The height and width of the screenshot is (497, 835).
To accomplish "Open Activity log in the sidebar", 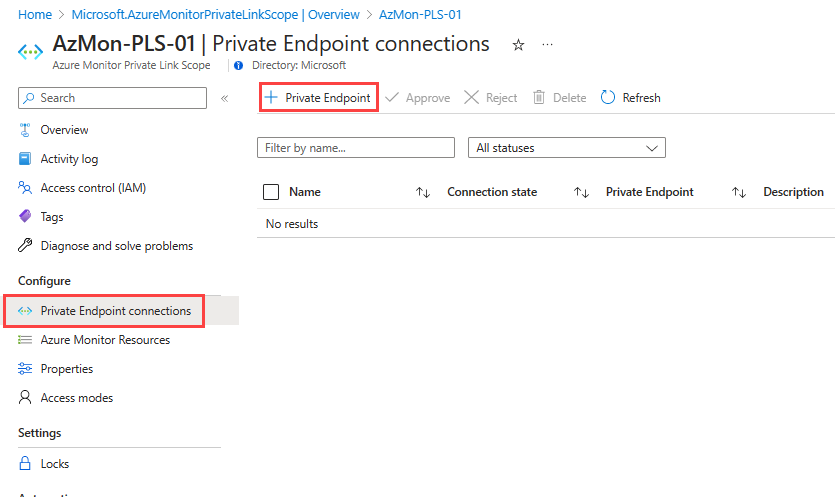I will [x=69, y=159].
